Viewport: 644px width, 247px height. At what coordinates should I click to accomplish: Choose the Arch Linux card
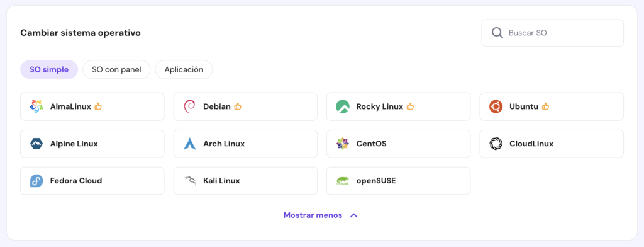(x=246, y=144)
